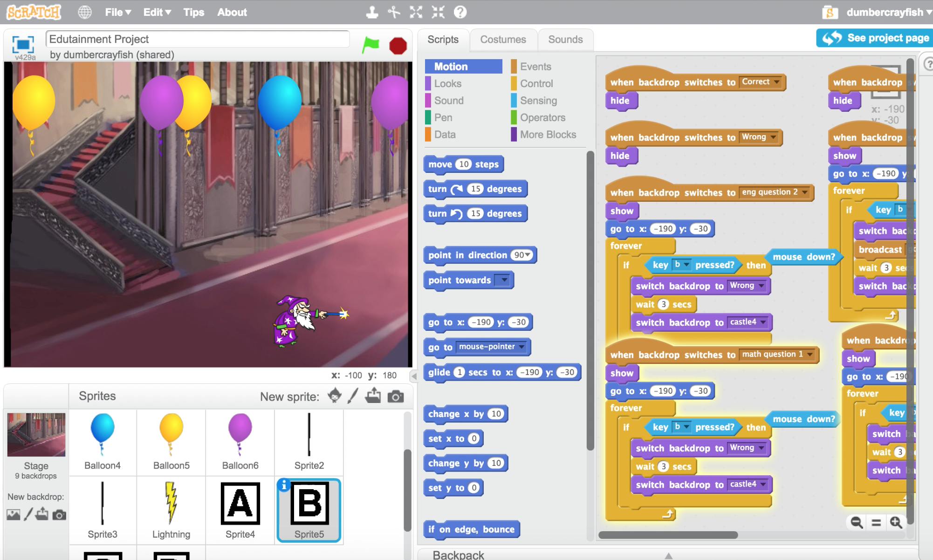
Task: Expand the 'go to mouse-pointer' dropdown
Action: coord(521,347)
